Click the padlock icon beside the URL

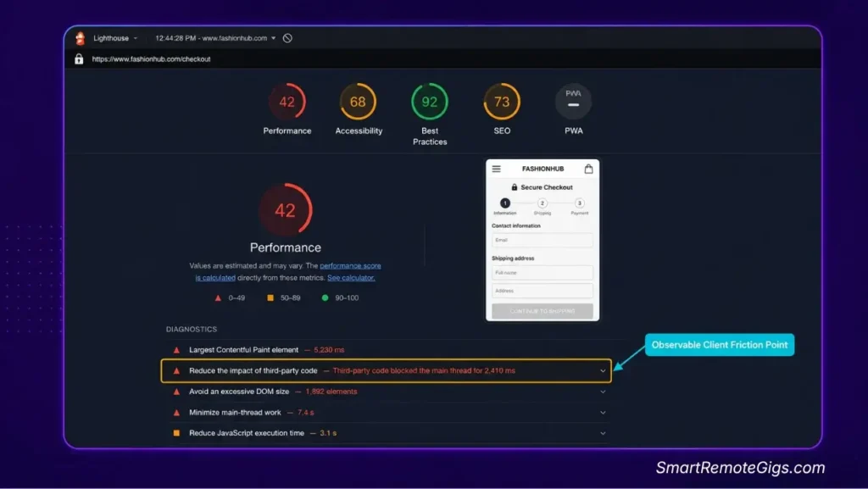pyautogui.click(x=79, y=58)
